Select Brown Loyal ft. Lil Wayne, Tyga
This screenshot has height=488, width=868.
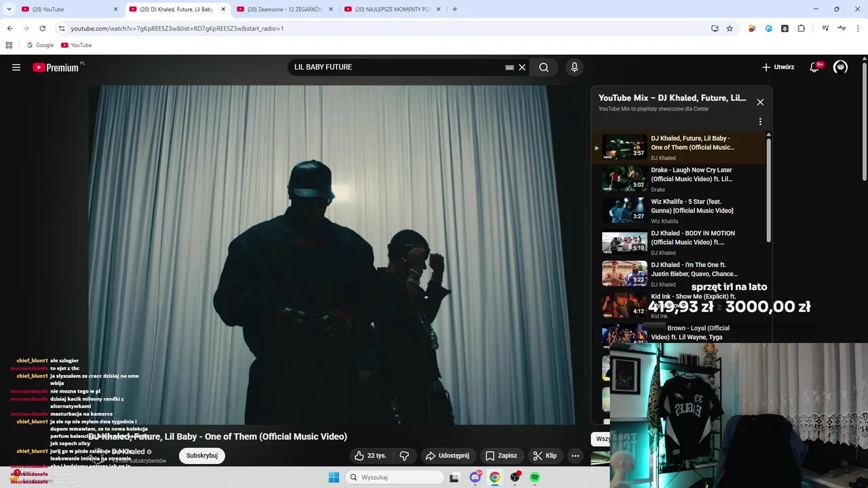tap(680, 333)
